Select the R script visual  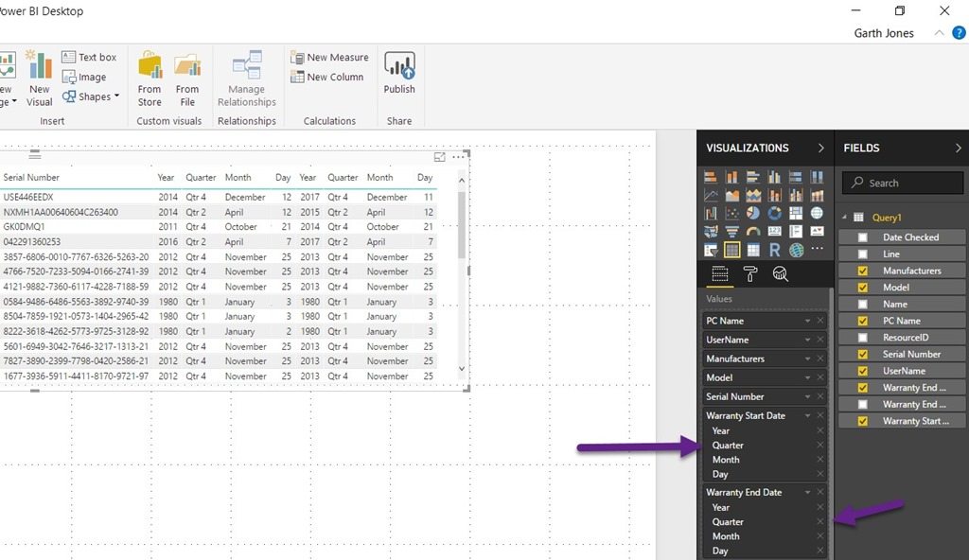click(x=774, y=251)
